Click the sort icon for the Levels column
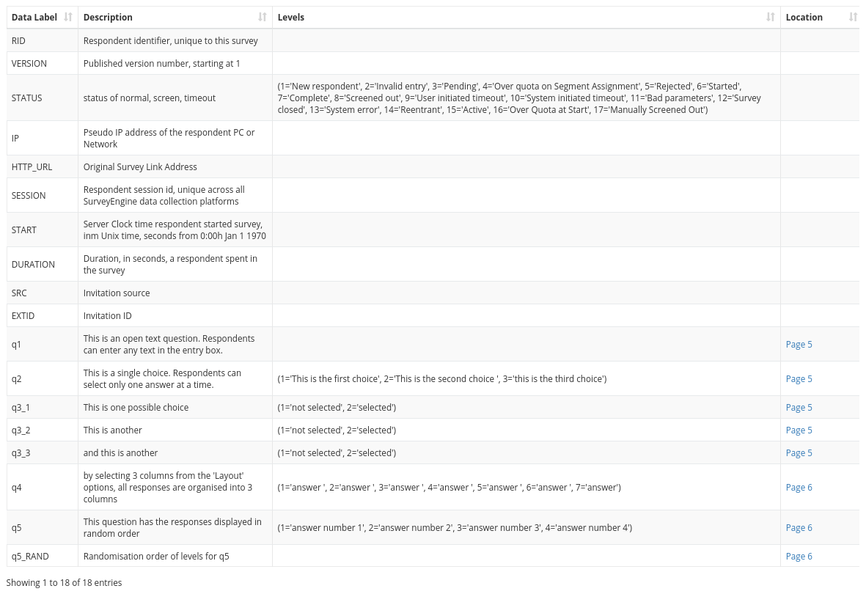 click(770, 17)
